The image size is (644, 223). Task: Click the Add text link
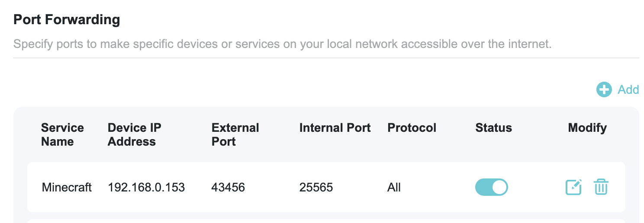click(x=628, y=89)
